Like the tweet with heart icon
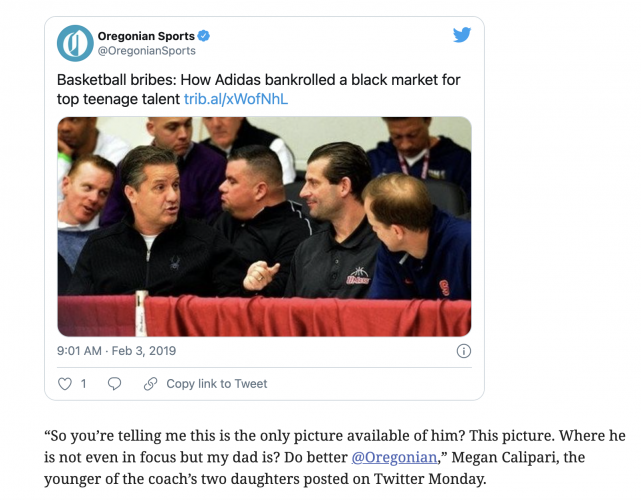This screenshot has width=641, height=500. coord(65,384)
